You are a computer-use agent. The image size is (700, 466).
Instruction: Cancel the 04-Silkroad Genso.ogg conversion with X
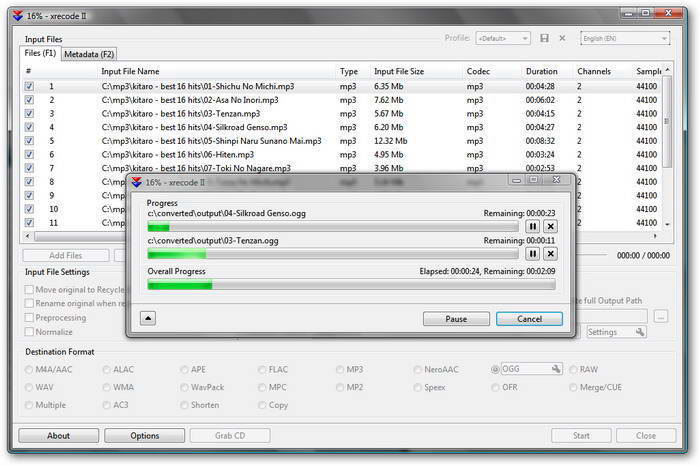[x=551, y=227]
